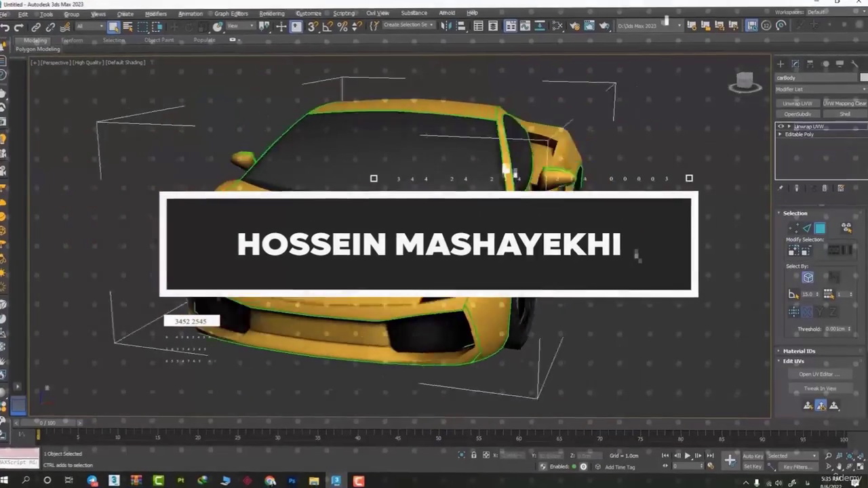Toggle the Ribbon display icon
The image size is (868, 488).
[x=511, y=26]
